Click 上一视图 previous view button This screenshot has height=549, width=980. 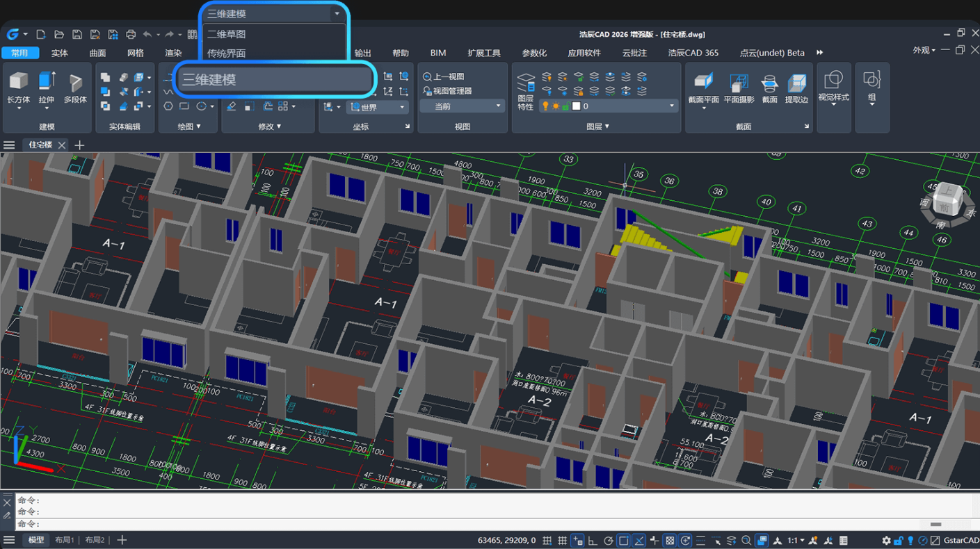pos(444,76)
